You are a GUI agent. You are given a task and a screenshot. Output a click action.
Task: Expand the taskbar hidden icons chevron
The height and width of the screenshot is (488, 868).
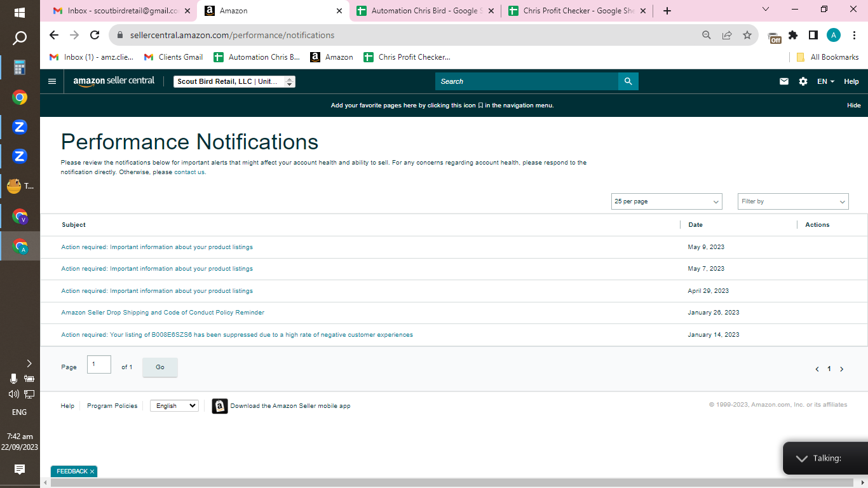point(29,363)
